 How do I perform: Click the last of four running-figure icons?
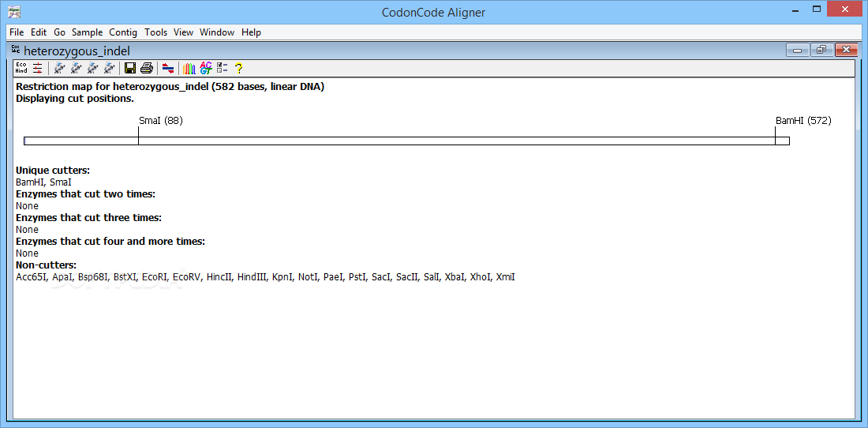point(110,68)
